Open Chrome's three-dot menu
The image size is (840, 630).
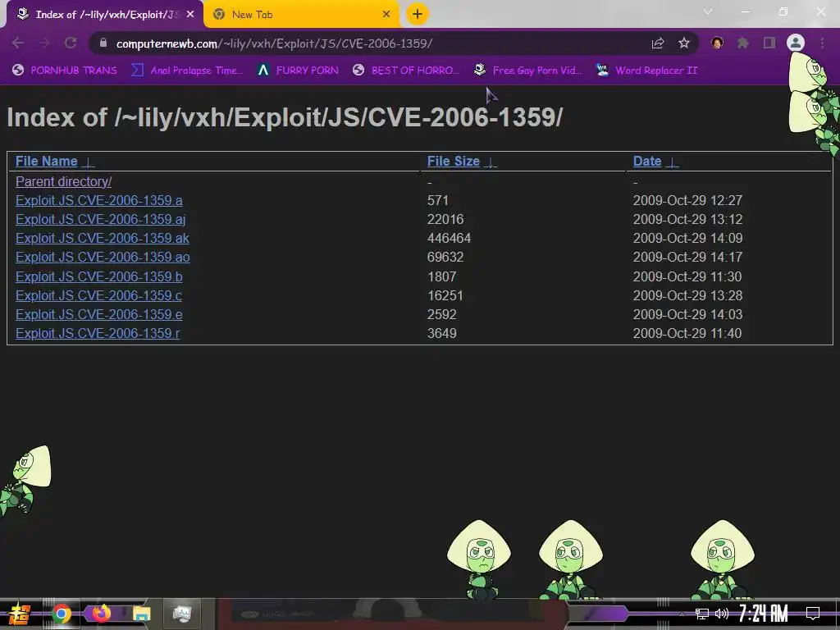822,43
